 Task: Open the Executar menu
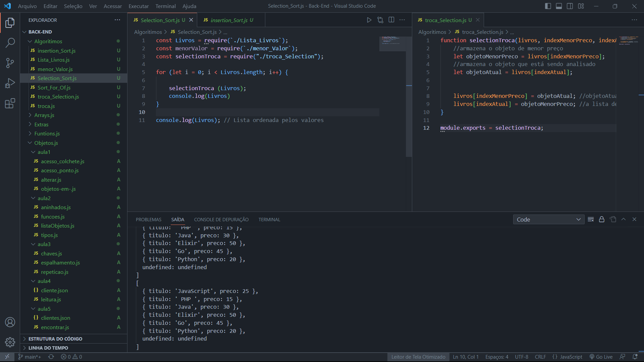(139, 6)
